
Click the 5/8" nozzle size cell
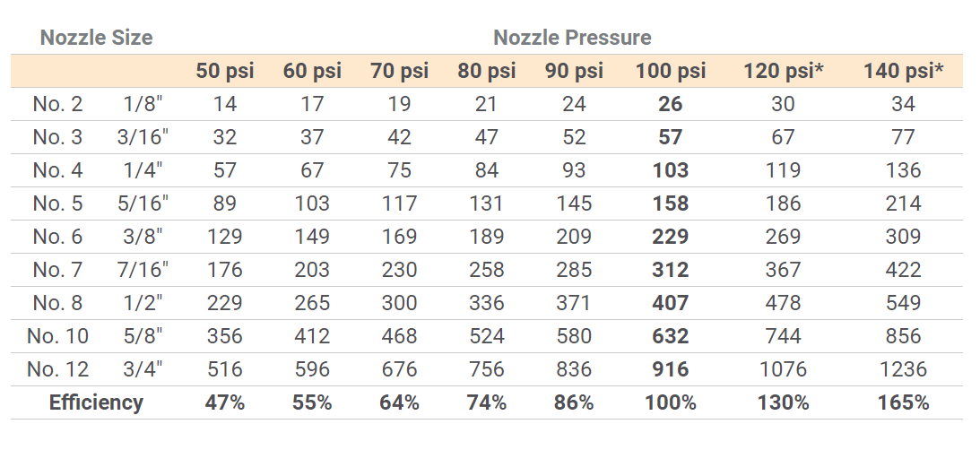tap(145, 336)
